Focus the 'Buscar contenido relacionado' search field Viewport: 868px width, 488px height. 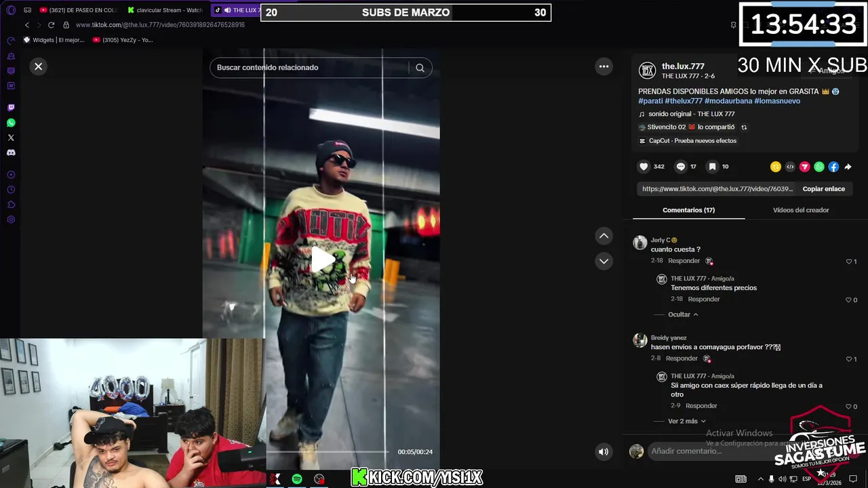(309, 68)
